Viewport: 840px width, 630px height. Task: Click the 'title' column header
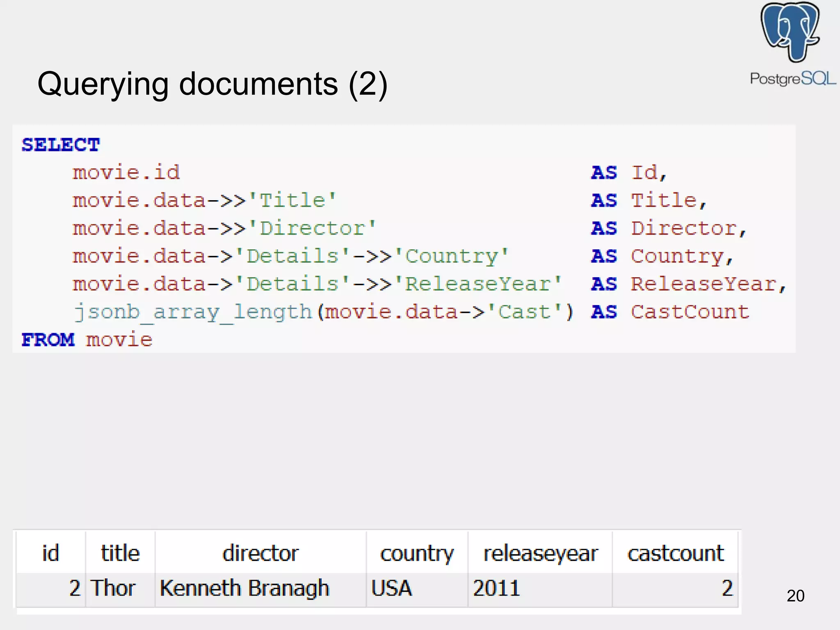pyautogui.click(x=120, y=553)
